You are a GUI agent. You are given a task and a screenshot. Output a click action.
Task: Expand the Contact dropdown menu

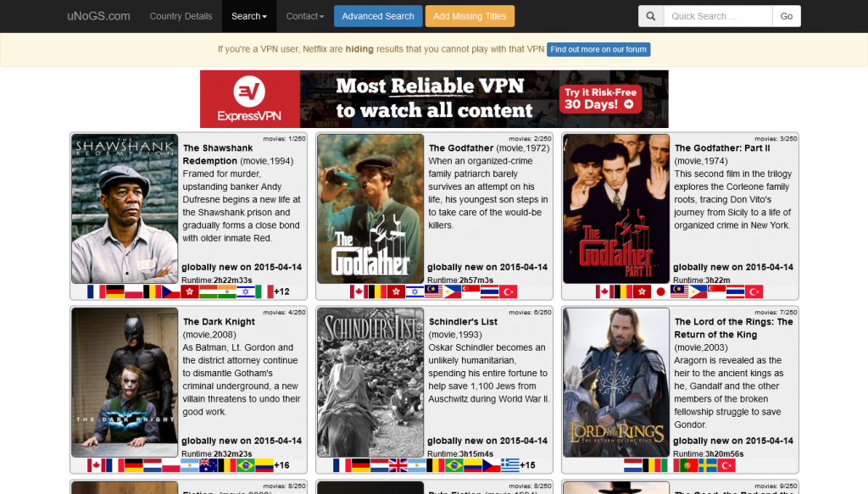click(305, 16)
